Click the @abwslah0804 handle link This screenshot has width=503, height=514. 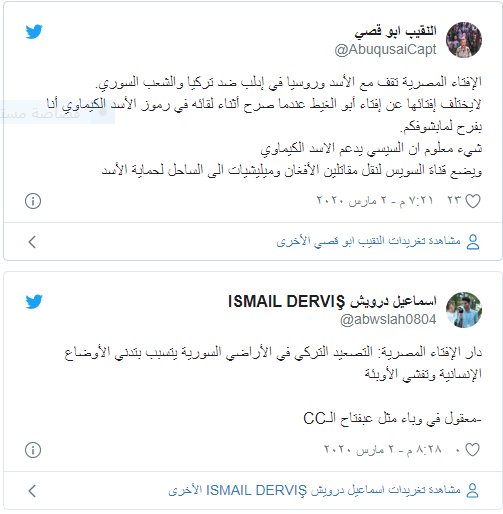[388, 320]
